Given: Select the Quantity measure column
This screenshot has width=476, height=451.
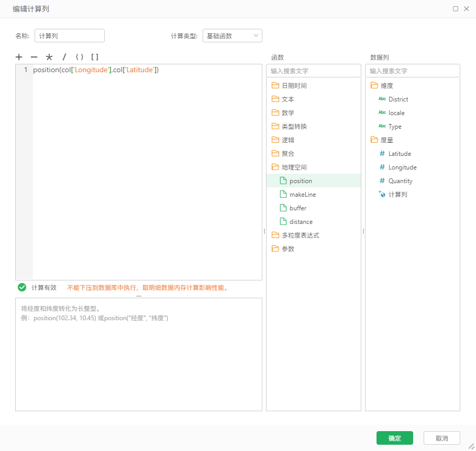Looking at the screenshot, I should (413, 181).
